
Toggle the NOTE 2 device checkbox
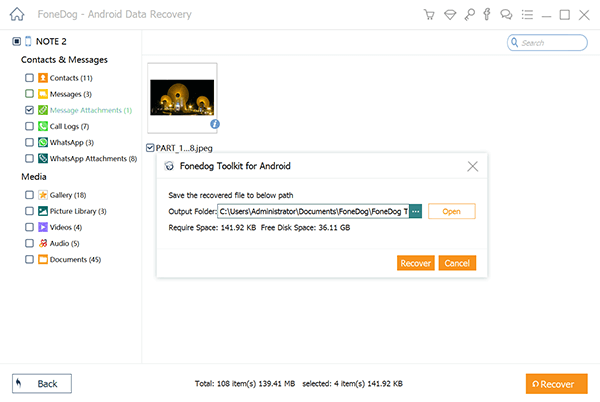tap(16, 41)
